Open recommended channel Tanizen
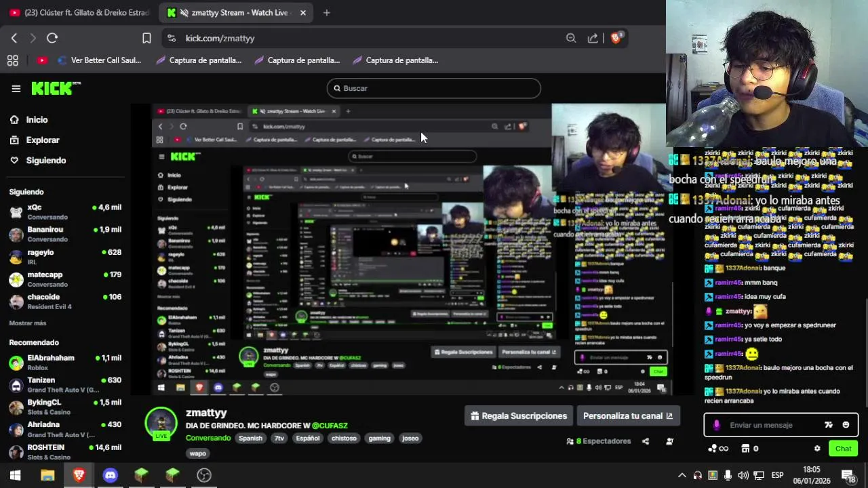868x488 pixels. 65,384
